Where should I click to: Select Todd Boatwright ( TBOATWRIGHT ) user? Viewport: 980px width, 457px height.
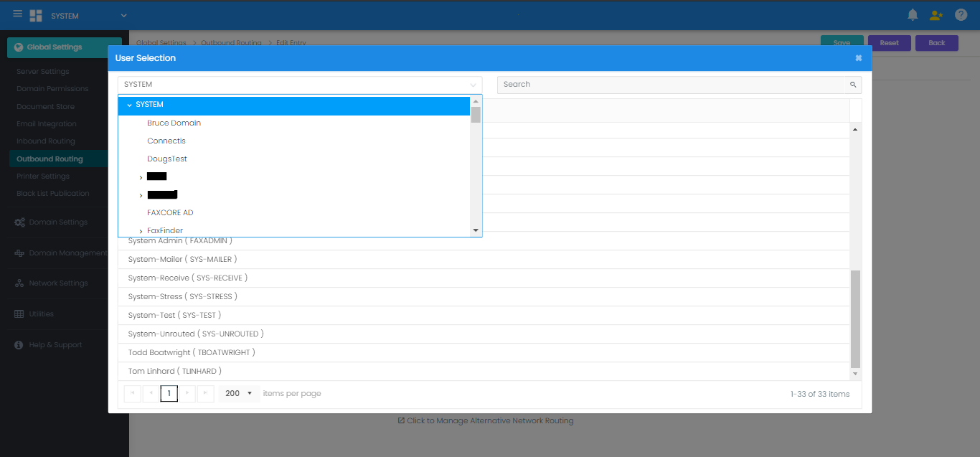(x=484, y=352)
